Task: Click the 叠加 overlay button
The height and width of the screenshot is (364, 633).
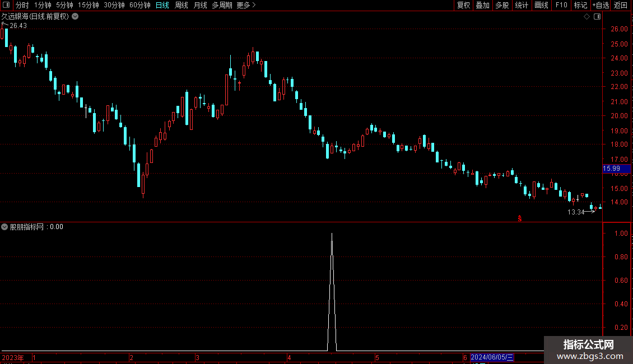Action: tap(482, 5)
